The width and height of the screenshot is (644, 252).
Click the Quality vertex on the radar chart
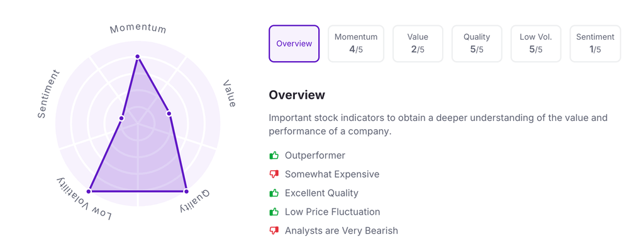pos(186,191)
